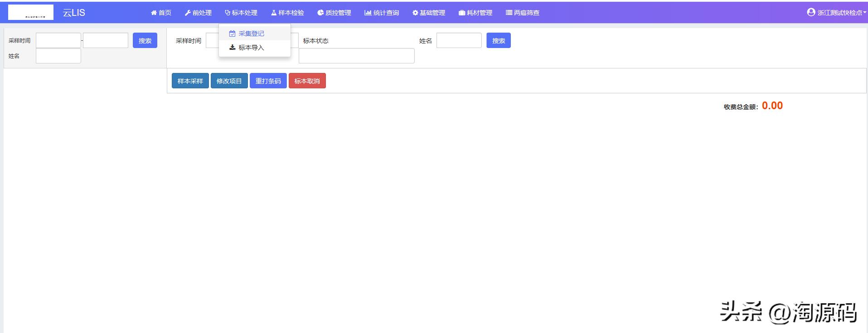This screenshot has height=333, width=868.
Task: Open the 前处理 menu
Action: pos(199,13)
